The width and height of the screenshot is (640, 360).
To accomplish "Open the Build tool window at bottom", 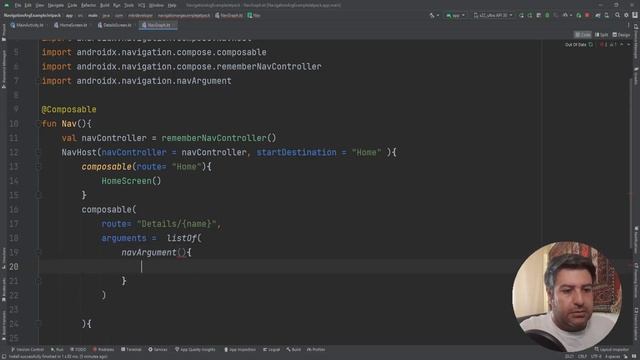I will (293, 349).
